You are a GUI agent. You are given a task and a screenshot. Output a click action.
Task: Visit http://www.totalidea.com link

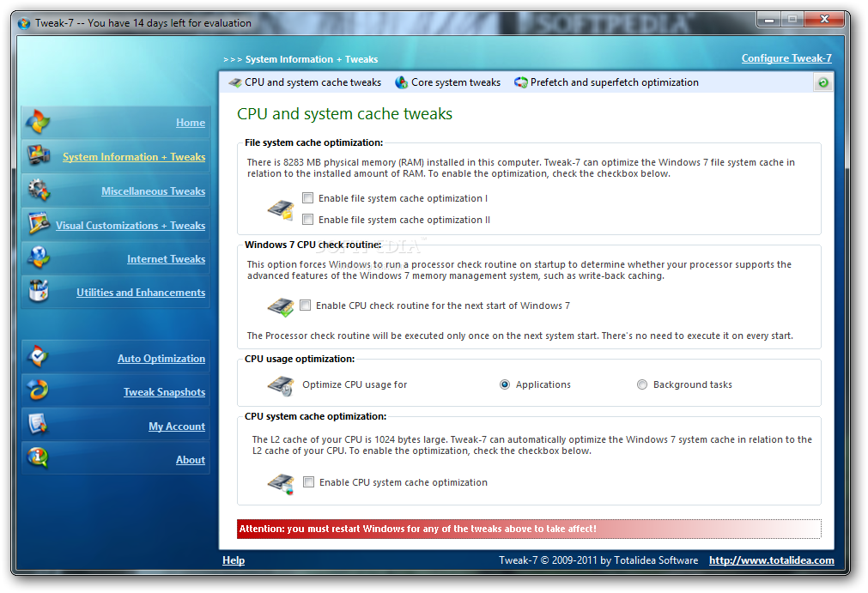coord(772,560)
